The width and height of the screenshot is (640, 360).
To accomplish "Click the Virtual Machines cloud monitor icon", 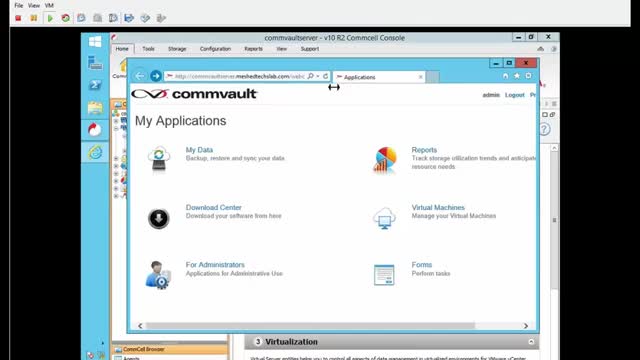I will pyautogui.click(x=384, y=218).
